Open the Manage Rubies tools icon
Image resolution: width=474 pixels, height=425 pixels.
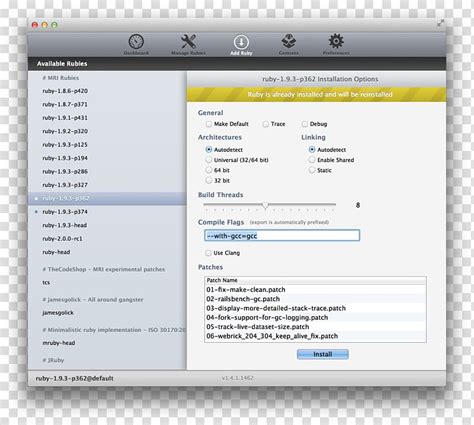tap(188, 42)
